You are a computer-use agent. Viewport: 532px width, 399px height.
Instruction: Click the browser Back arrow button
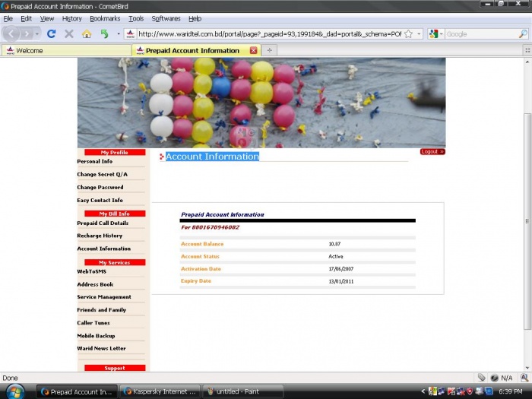11,34
